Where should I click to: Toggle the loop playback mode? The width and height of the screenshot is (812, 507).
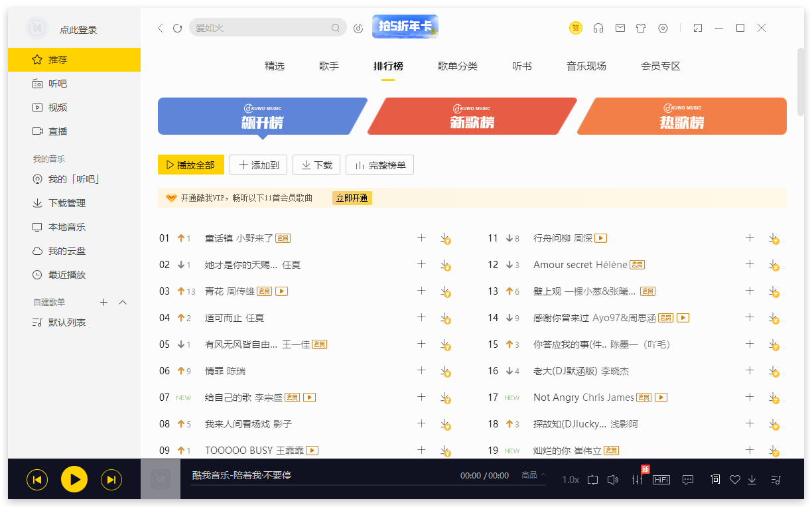(x=592, y=479)
